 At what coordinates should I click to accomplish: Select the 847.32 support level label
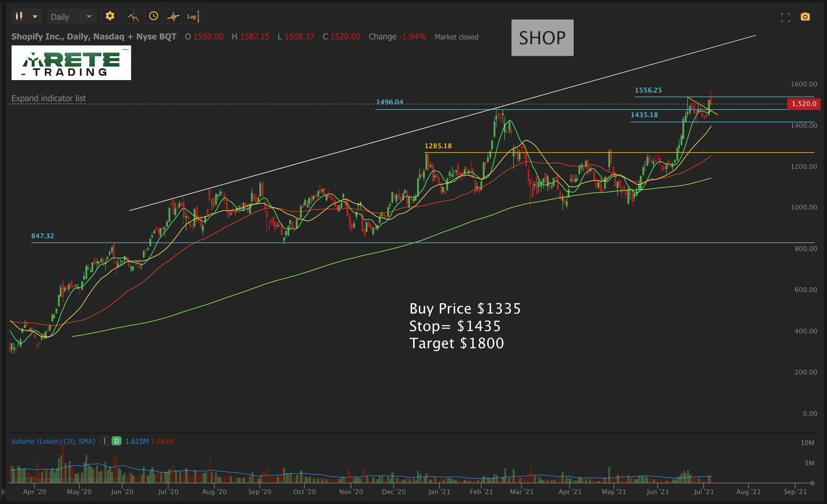click(43, 236)
